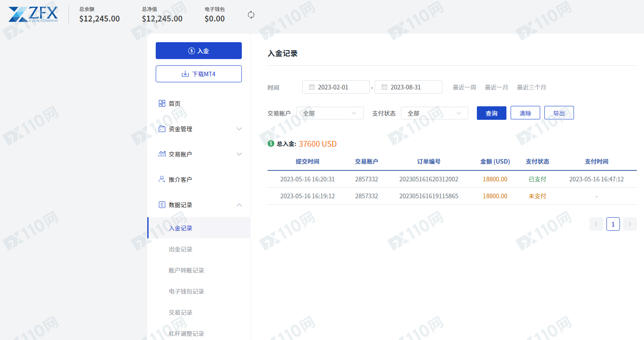The width and height of the screenshot is (644, 340).
Task: Click the blue 入金 deposit button
Action: [198, 51]
